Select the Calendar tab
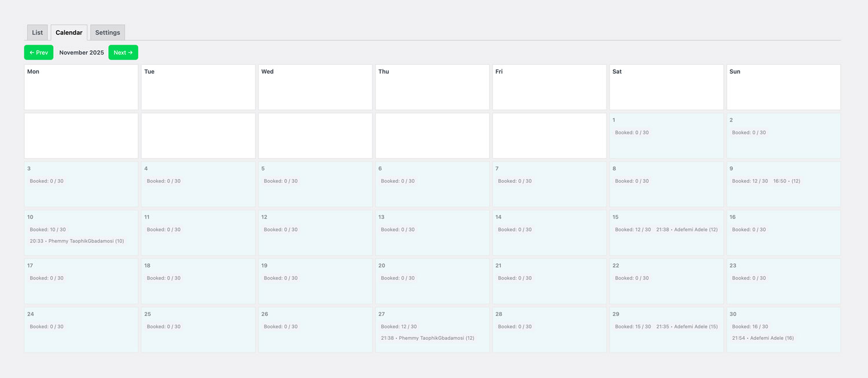Screen dimensions: 868x378 pyautogui.click(x=69, y=32)
